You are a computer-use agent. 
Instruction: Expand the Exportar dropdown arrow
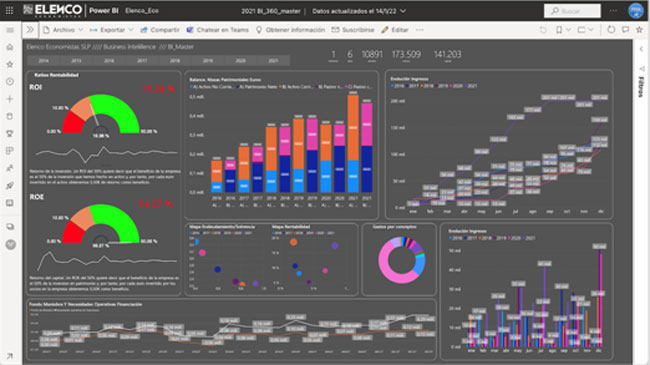[131, 30]
